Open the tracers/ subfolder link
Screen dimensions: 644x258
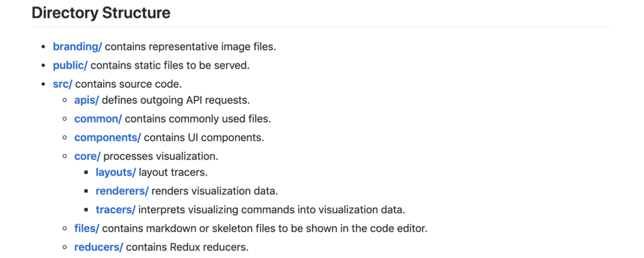point(116,209)
